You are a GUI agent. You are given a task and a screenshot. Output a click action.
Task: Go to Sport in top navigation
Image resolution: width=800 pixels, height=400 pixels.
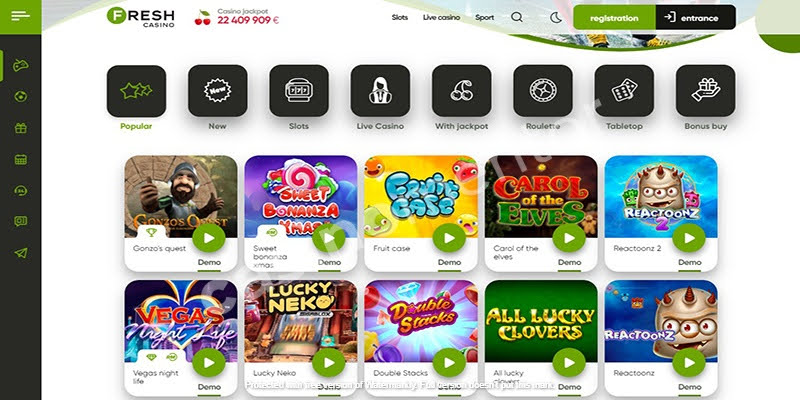484,17
